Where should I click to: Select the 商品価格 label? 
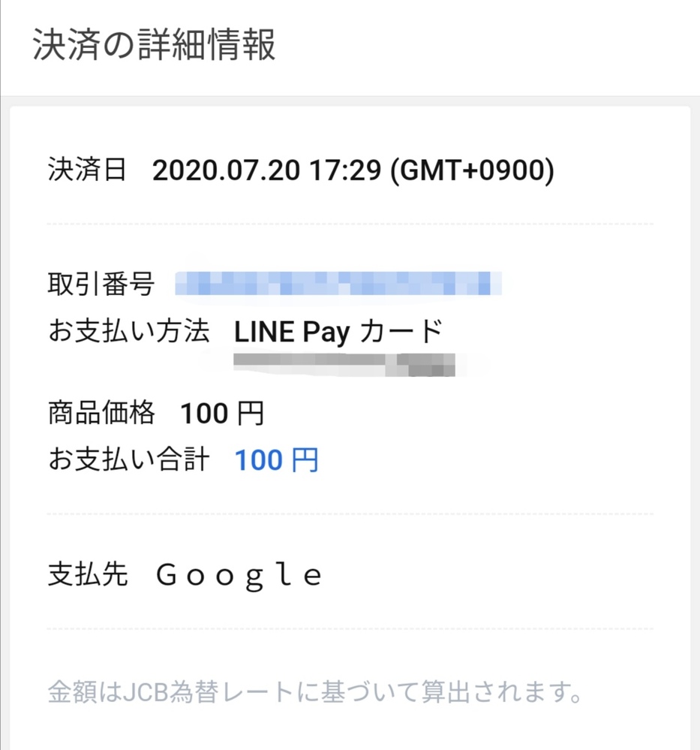click(101, 413)
